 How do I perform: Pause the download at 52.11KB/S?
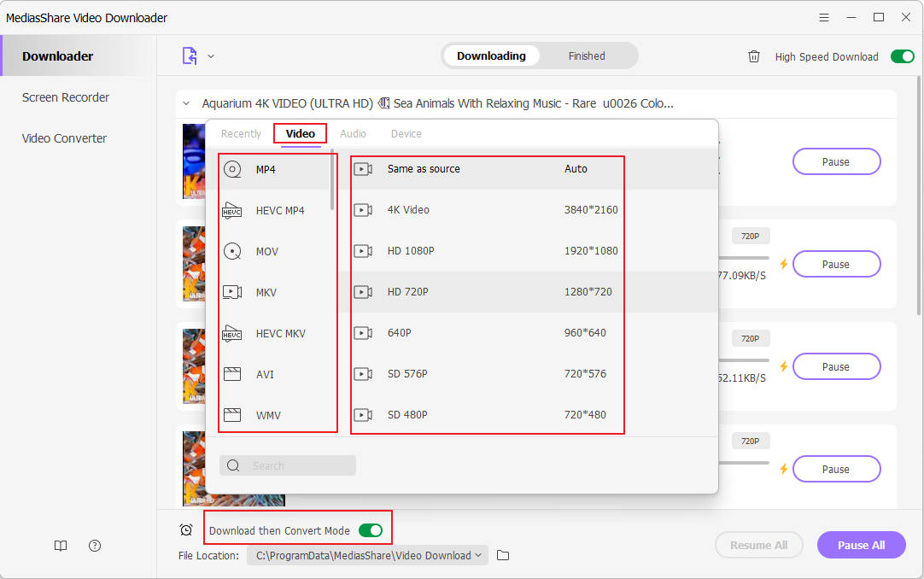pos(836,366)
